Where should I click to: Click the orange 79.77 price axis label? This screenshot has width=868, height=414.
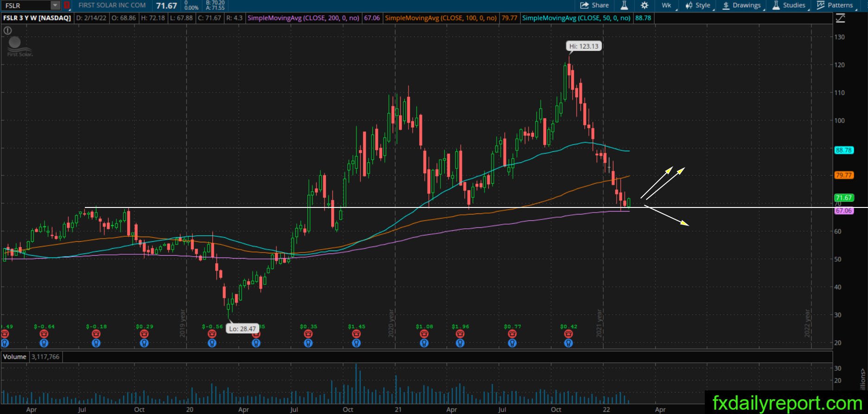tap(844, 175)
